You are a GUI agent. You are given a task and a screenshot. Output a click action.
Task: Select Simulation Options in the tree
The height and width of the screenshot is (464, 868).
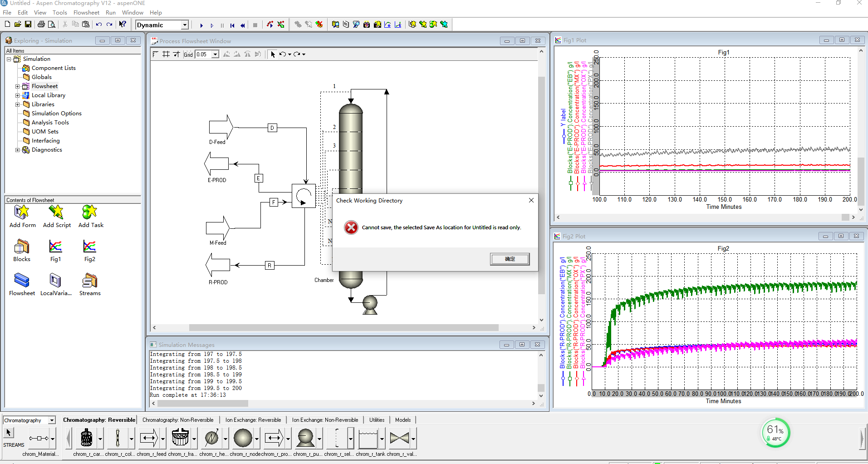56,114
